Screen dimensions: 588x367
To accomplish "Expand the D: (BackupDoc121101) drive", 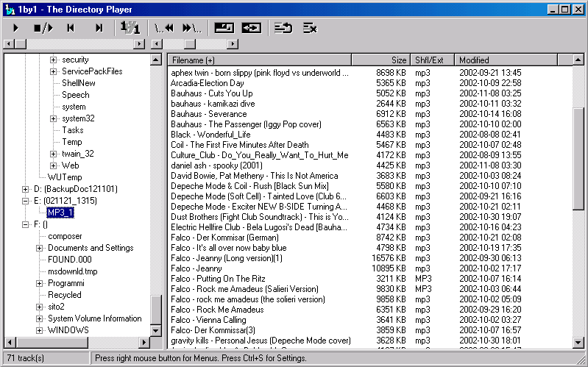I will click(26, 189).
